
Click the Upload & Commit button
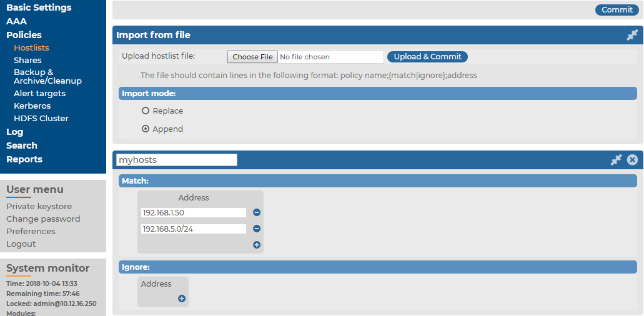(427, 57)
